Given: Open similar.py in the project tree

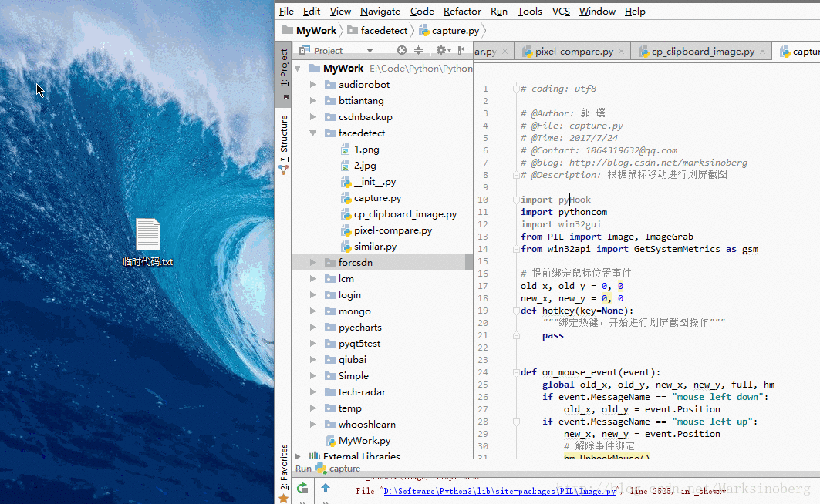Looking at the screenshot, I should coord(375,247).
